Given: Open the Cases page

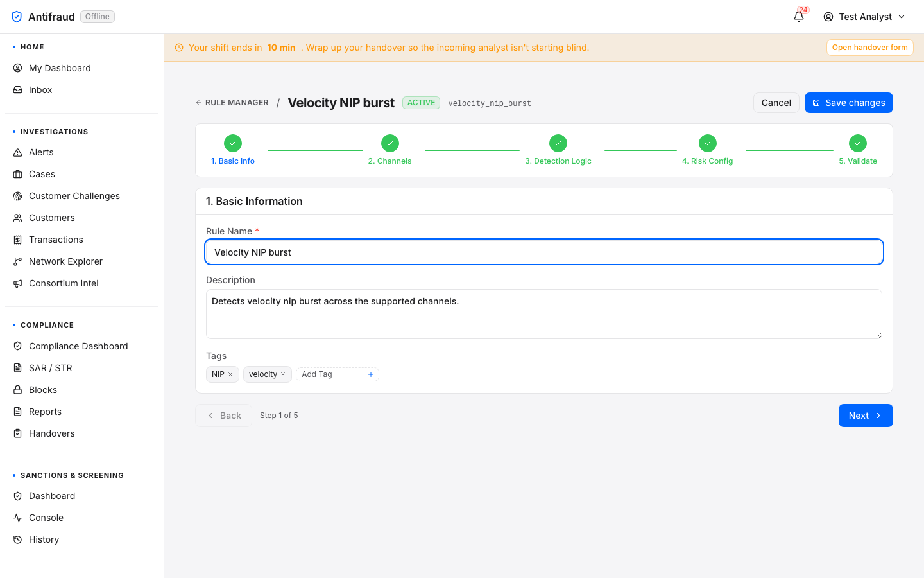Looking at the screenshot, I should (x=82, y=174).
